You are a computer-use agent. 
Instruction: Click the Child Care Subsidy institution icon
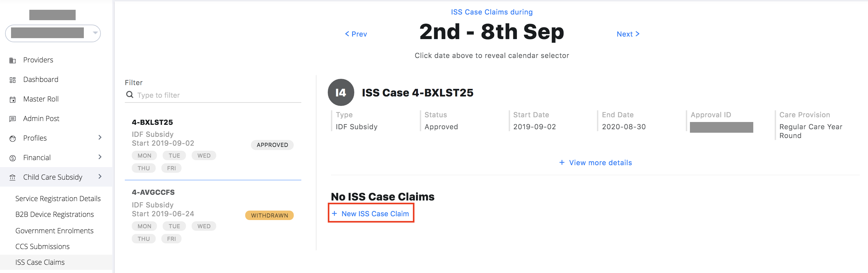[x=13, y=177]
